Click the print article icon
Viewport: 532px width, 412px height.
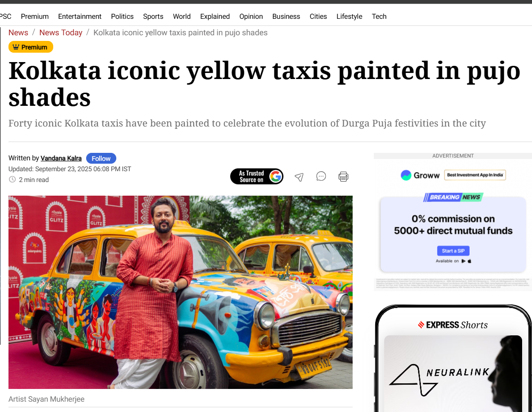tap(343, 176)
